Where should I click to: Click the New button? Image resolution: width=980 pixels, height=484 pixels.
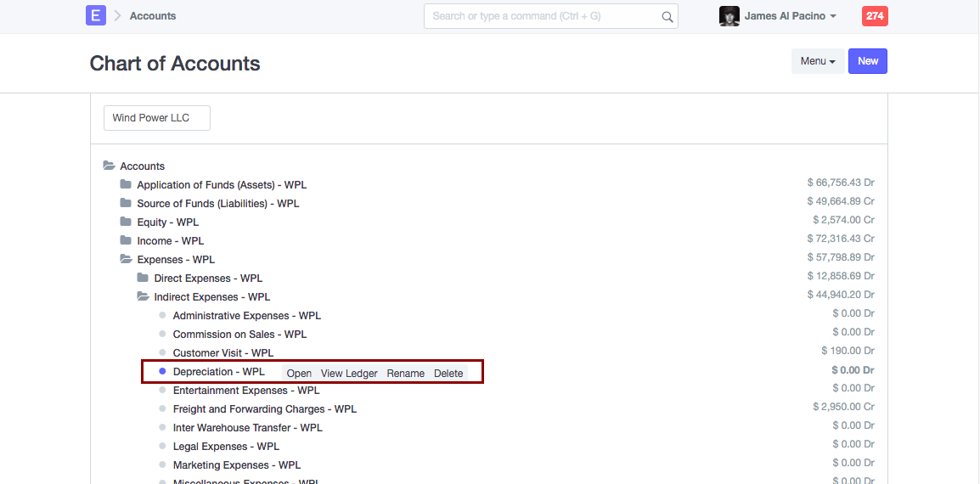coord(868,61)
